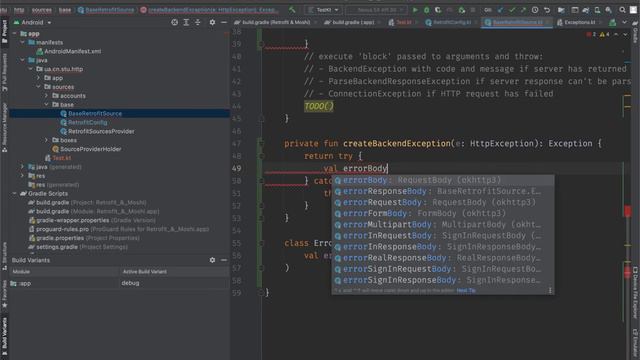Switch to RetrofitConfig.kt editor tab
Image resolution: width=640 pixels, height=360 pixels.
pos(451,22)
